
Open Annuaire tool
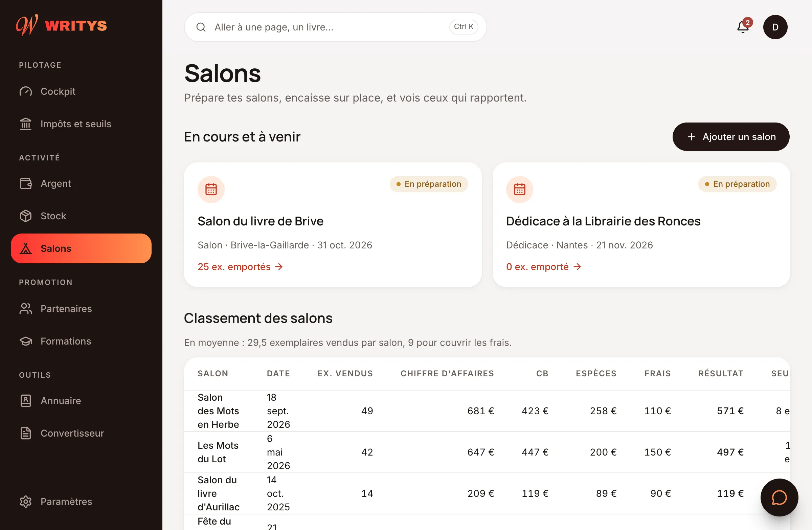pyautogui.click(x=81, y=401)
